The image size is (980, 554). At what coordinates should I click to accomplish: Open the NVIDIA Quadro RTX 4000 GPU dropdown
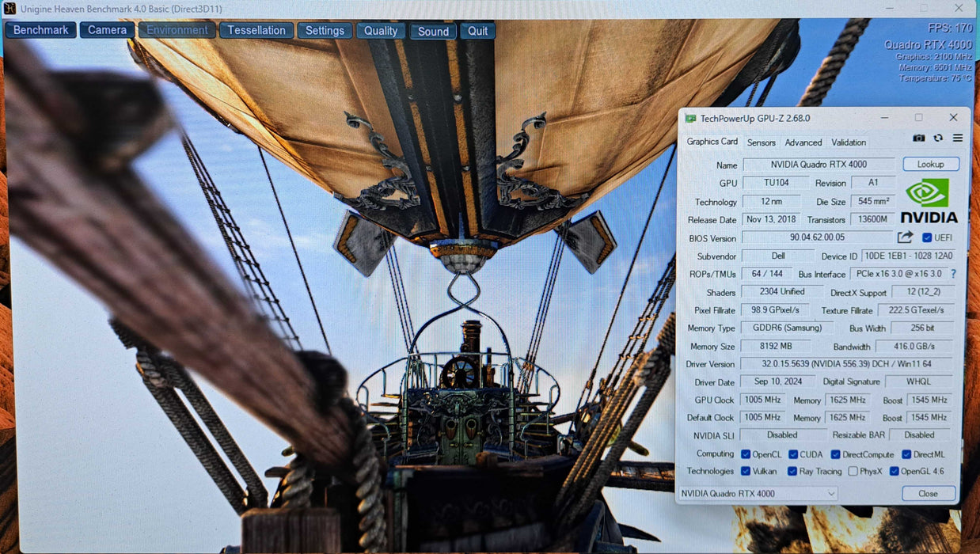coord(758,493)
